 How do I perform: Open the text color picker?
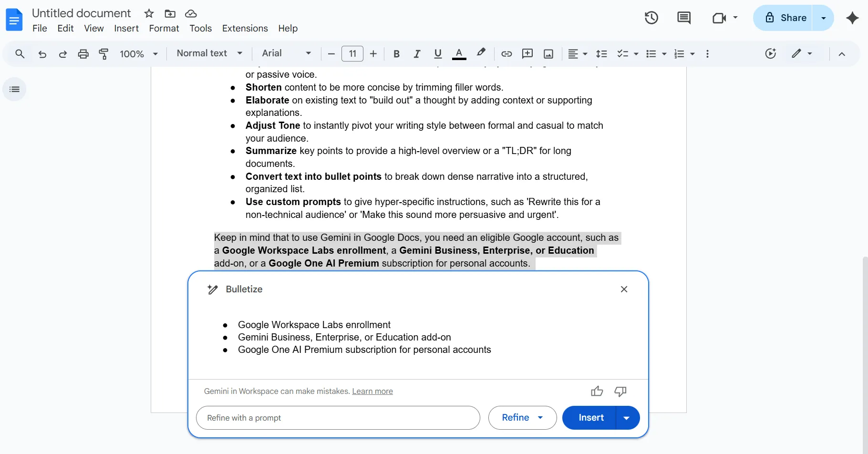(x=459, y=54)
